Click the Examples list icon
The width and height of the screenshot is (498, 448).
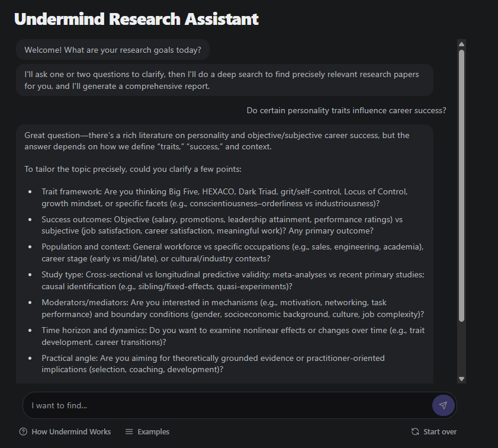[129, 431]
